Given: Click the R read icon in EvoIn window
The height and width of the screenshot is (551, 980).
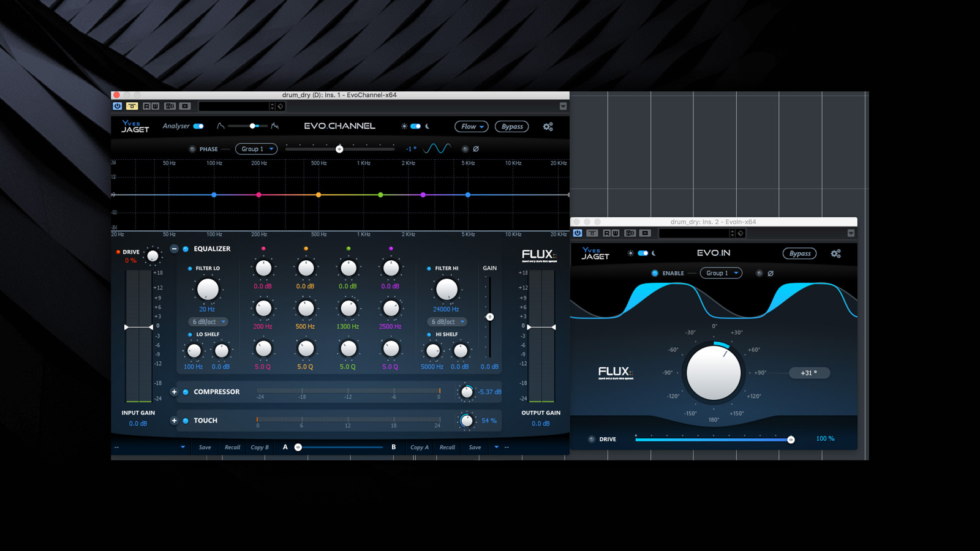Looking at the screenshot, I should pos(607,233).
